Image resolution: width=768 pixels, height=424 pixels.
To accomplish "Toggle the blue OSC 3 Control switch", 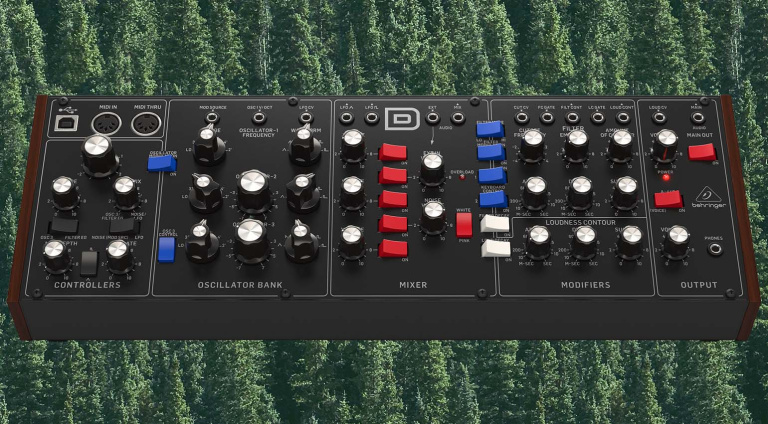I will [166, 248].
